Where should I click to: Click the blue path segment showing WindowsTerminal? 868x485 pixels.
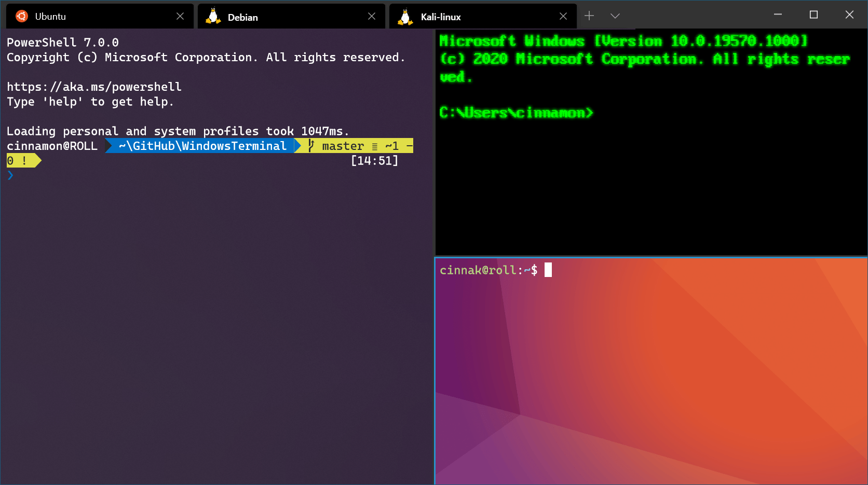pyautogui.click(x=200, y=146)
